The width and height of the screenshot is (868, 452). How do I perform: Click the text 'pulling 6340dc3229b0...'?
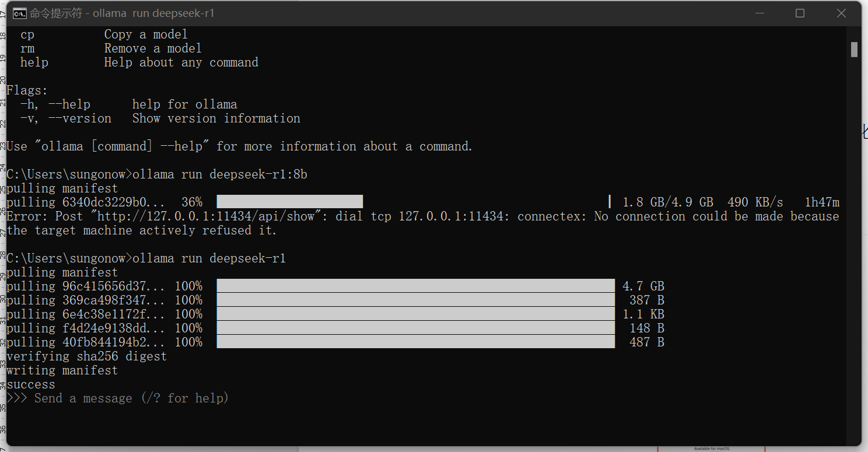point(86,202)
